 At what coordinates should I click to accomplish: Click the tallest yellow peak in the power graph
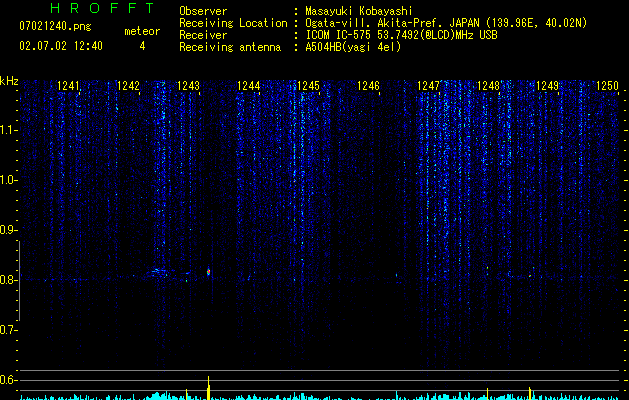(x=208, y=388)
